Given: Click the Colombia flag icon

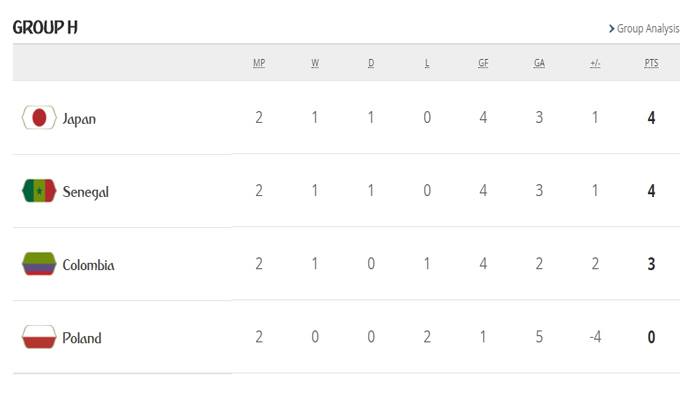Looking at the screenshot, I should 39,264.
